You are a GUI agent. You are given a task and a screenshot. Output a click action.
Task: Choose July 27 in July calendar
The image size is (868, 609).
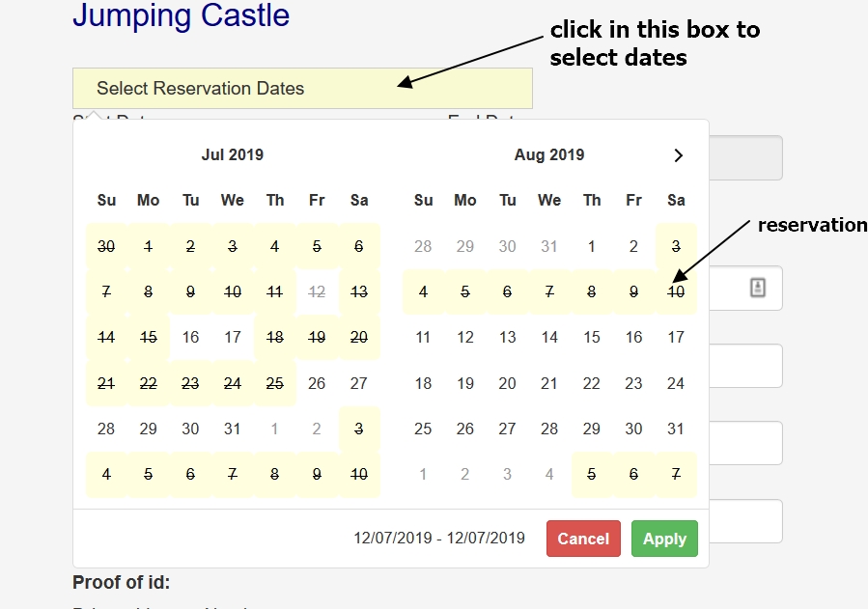(359, 383)
